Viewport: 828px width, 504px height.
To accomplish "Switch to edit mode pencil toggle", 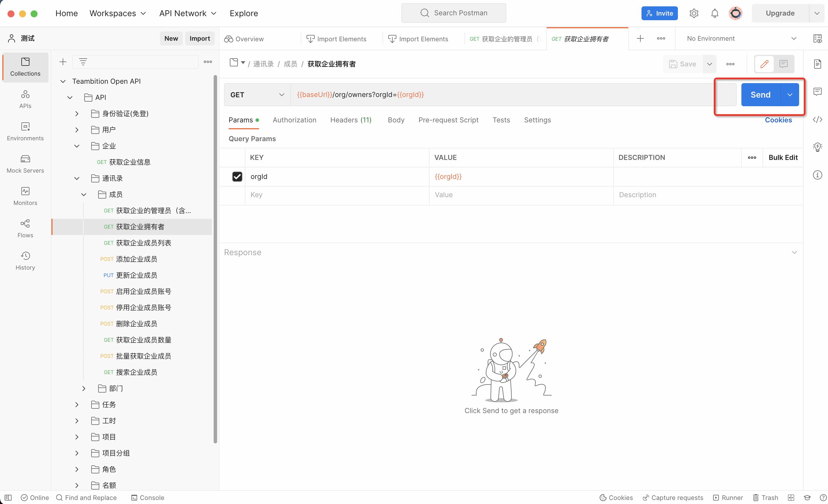I will point(764,64).
